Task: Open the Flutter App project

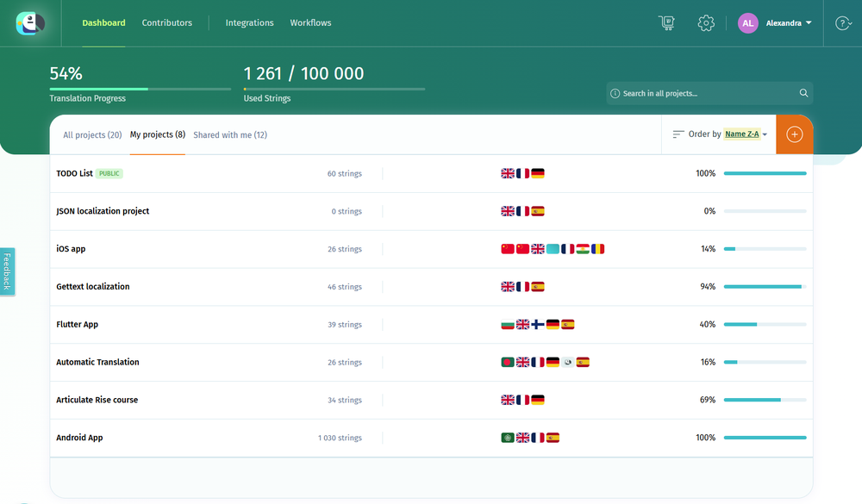Action: pos(77,324)
